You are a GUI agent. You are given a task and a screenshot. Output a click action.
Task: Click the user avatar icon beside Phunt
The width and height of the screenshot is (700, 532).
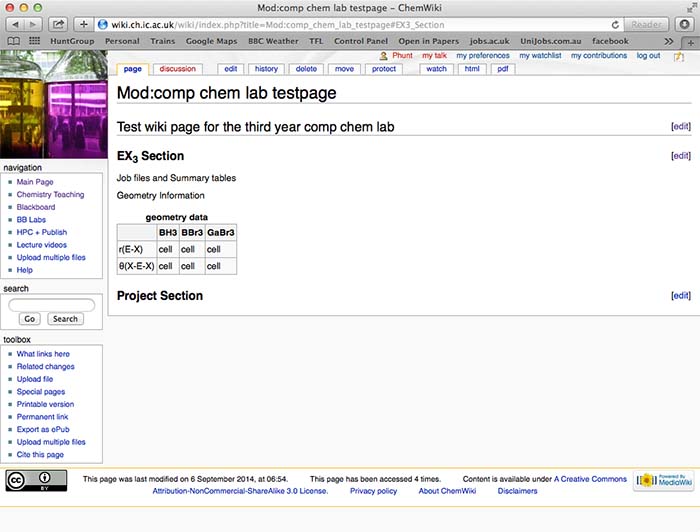(383, 56)
